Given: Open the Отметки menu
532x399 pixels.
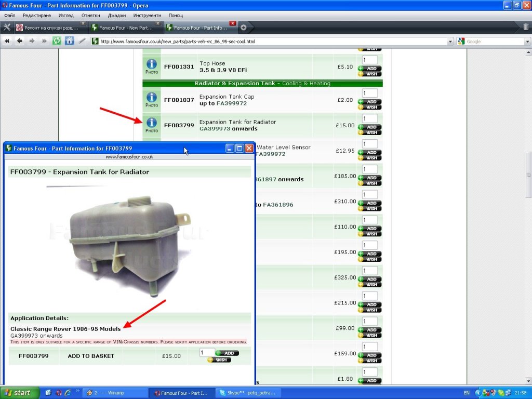Looking at the screenshot, I should click(90, 15).
